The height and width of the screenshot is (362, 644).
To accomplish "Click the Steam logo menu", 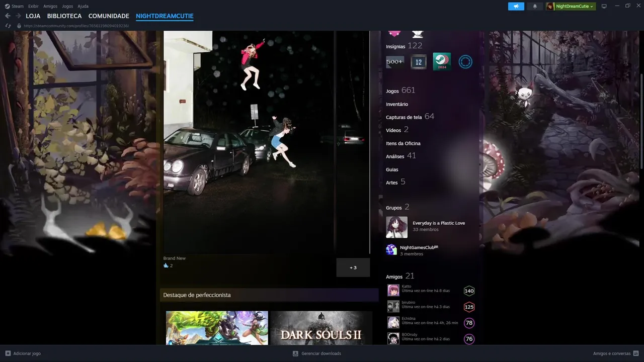I will [x=14, y=6].
